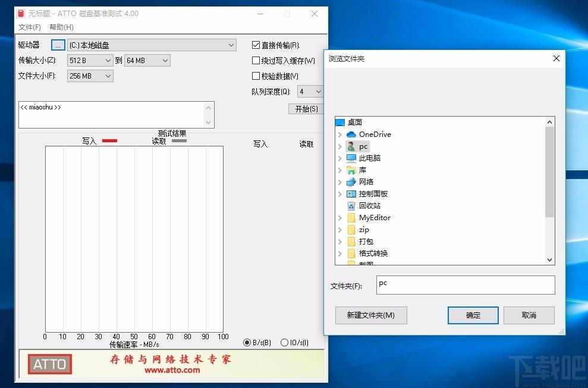
Task: Select the pc user icon
Action: (x=351, y=146)
